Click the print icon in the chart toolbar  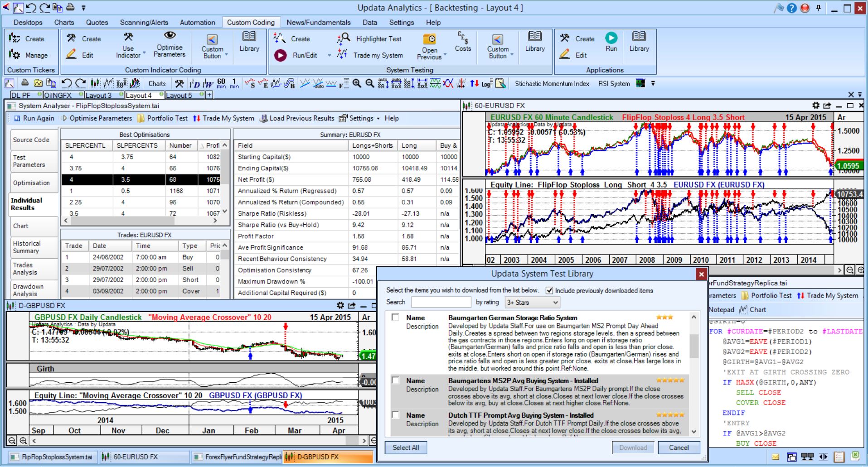coord(25,83)
